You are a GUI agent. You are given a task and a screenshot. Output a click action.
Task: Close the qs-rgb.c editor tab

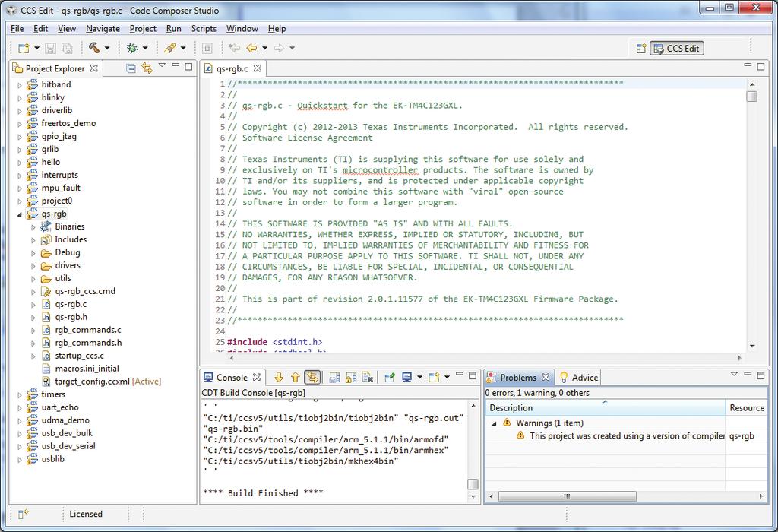coord(257,68)
